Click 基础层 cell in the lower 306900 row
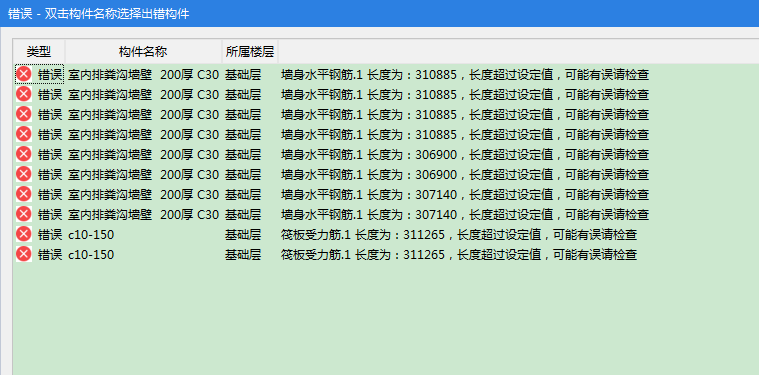The image size is (759, 375). pos(243,175)
